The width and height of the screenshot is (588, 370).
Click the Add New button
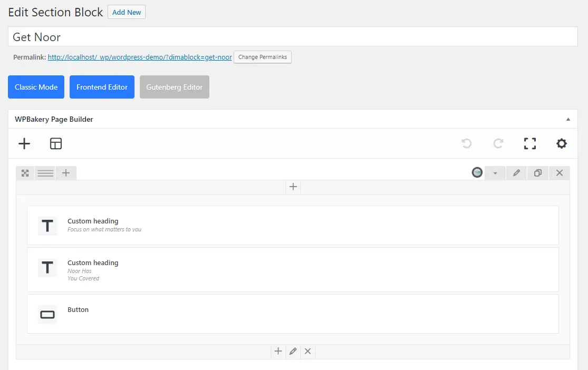[x=127, y=12]
